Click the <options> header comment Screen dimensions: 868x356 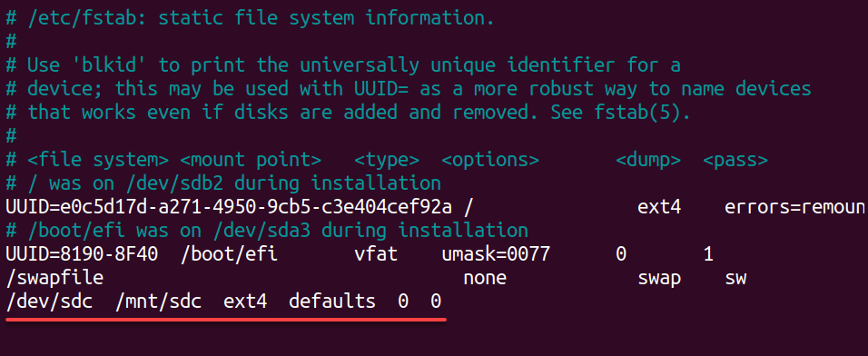coord(490,160)
